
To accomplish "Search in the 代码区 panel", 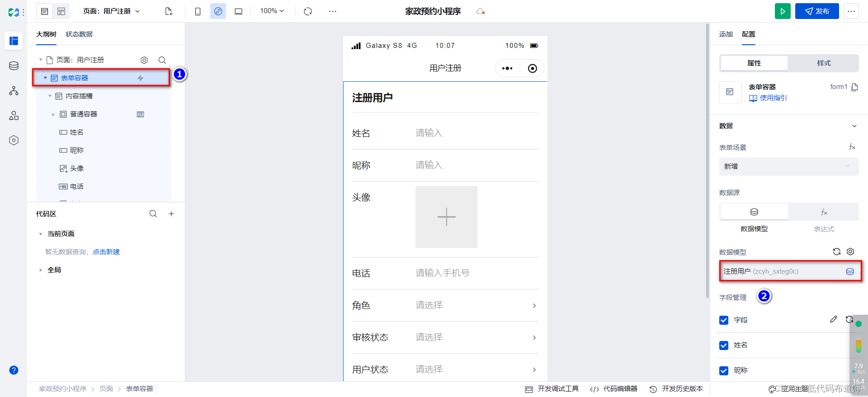I will coord(153,214).
